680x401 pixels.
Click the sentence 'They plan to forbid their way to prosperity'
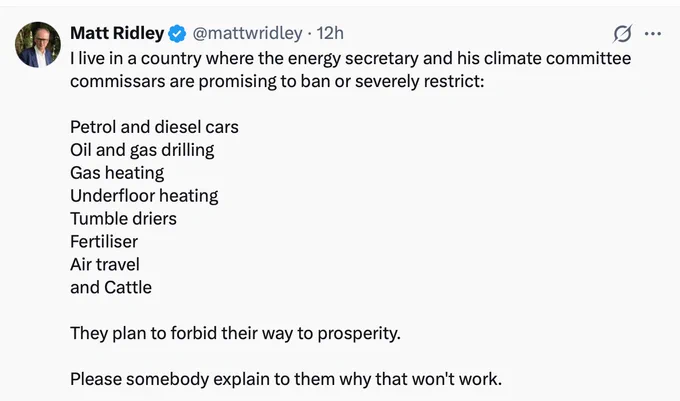click(235, 333)
